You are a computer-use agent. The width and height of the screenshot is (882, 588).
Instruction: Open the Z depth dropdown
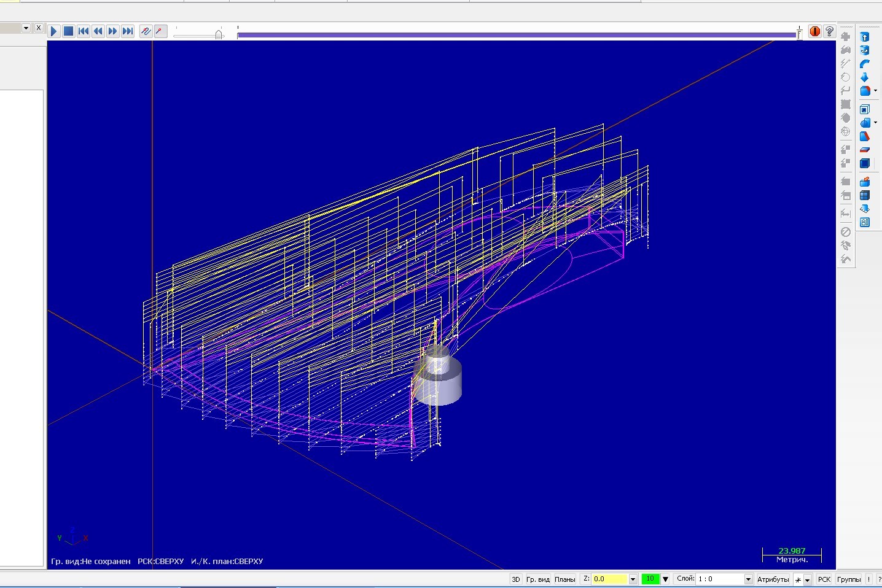pos(633,579)
